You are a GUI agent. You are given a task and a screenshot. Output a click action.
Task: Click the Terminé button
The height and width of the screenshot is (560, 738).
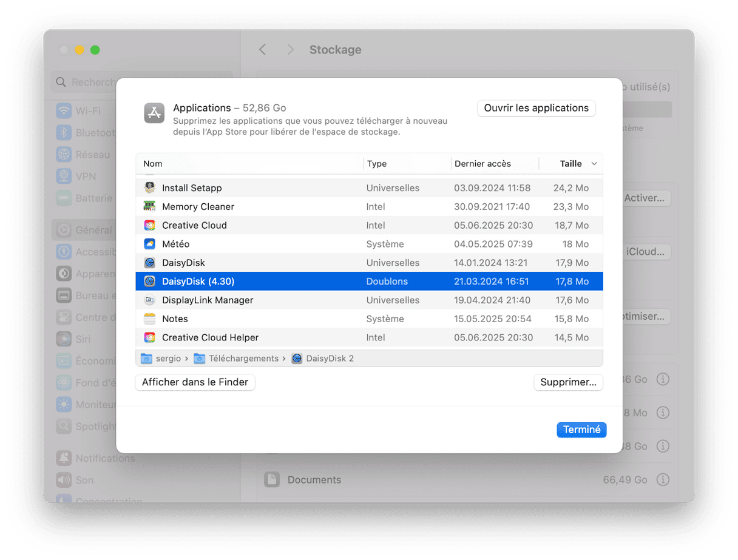tap(581, 430)
